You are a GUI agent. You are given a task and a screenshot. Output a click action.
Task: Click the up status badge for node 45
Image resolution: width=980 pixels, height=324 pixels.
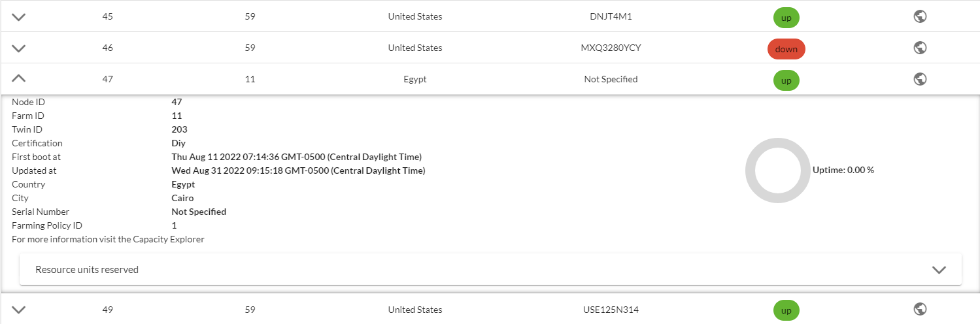(786, 18)
